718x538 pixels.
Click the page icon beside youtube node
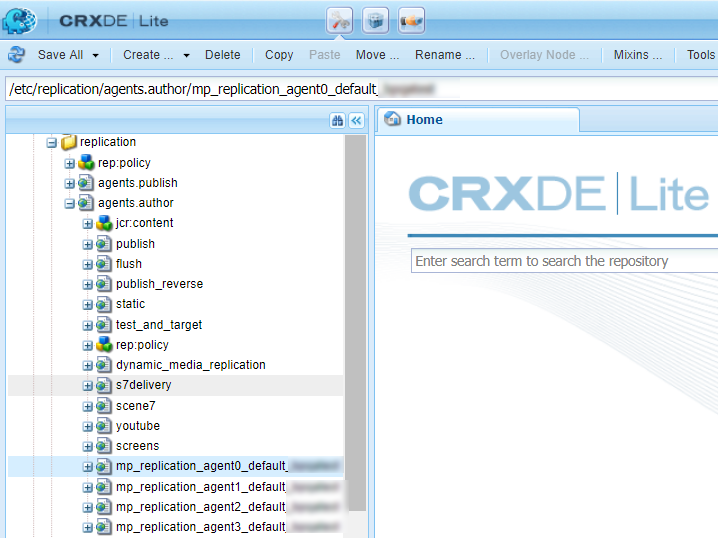tap(104, 426)
